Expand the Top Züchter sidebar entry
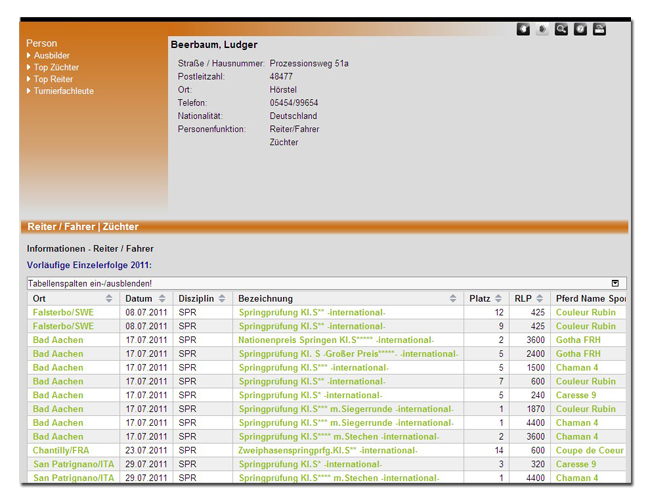 (56, 68)
